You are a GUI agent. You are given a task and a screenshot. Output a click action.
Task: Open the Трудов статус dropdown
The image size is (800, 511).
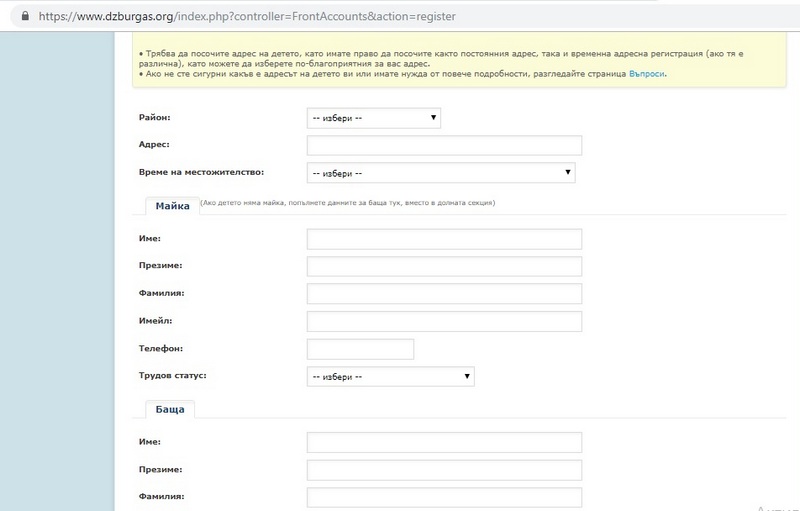click(x=390, y=376)
